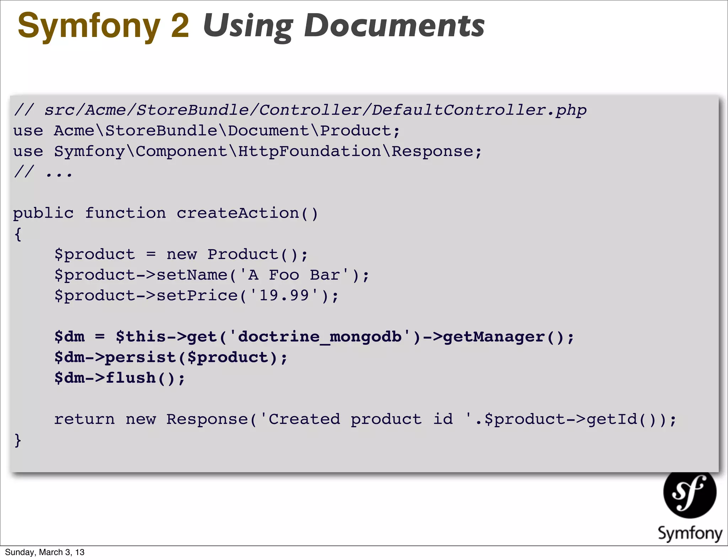This screenshot has height=560, width=728.
Task: Click the bold doctrine_mongodb getManager line
Action: pyautogui.click(x=314, y=337)
